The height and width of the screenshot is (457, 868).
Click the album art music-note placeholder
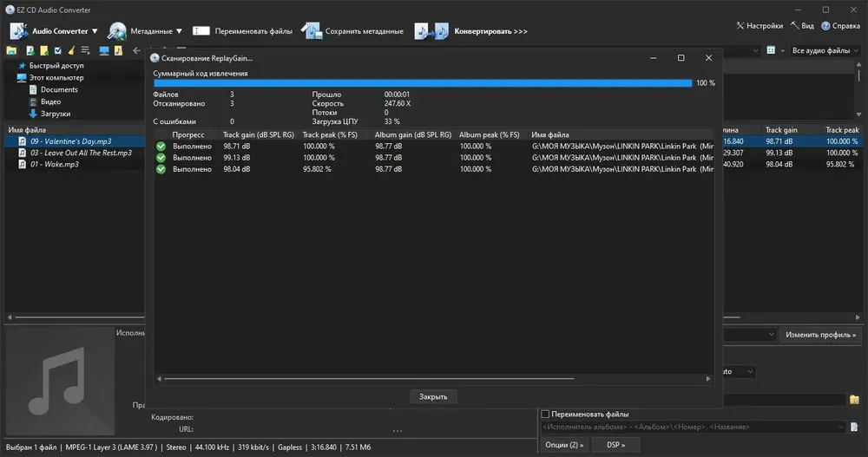(x=60, y=381)
